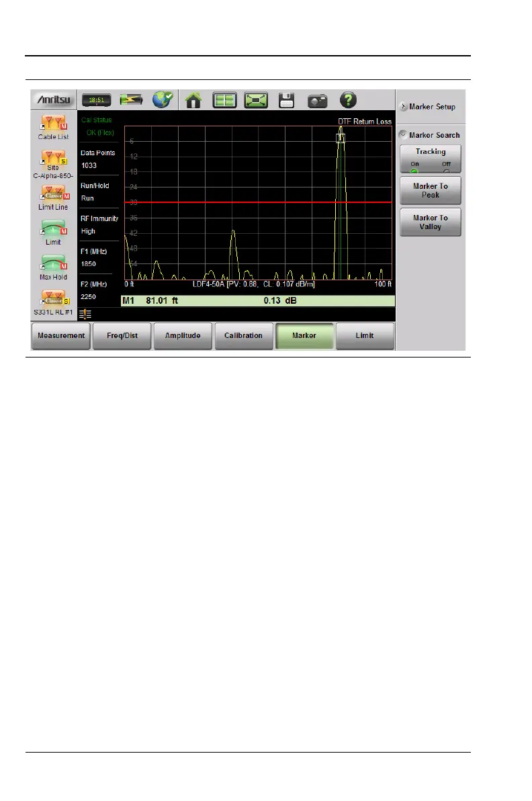This screenshot has width=532, height=801.
Task: Click the 18:51 clock display
Action: 97,100
